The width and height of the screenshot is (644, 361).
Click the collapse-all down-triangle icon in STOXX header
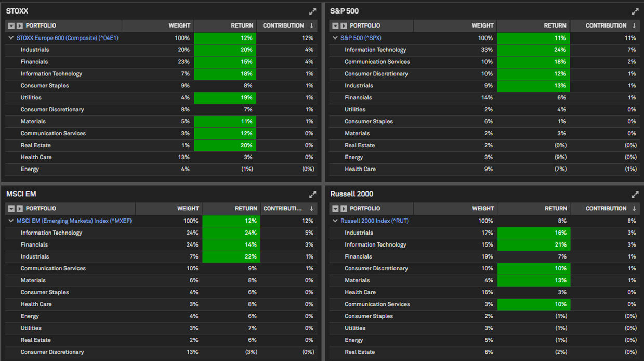point(11,25)
